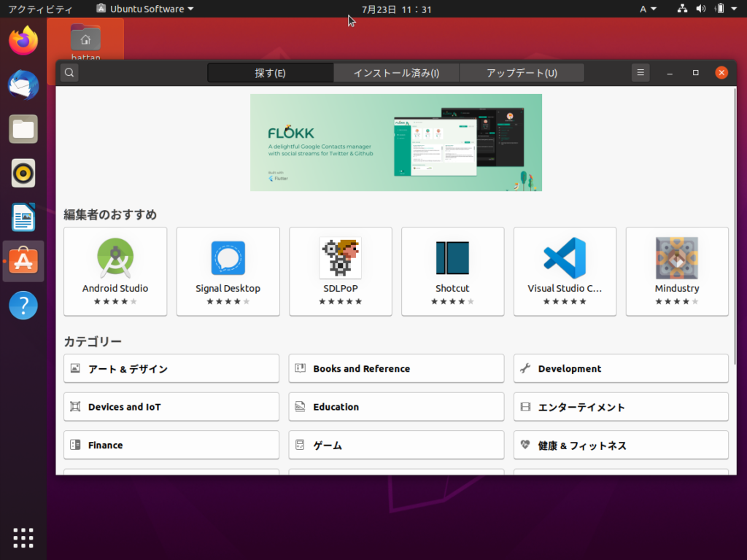Image resolution: width=747 pixels, height=560 pixels.
Task: Click Ubuntu Software dock icon
Action: click(x=23, y=261)
